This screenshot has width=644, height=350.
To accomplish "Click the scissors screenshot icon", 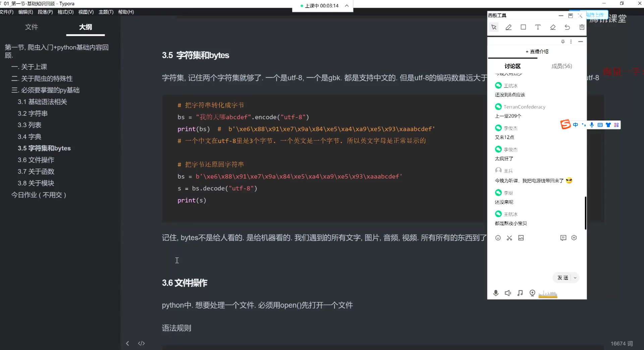I will tap(509, 238).
